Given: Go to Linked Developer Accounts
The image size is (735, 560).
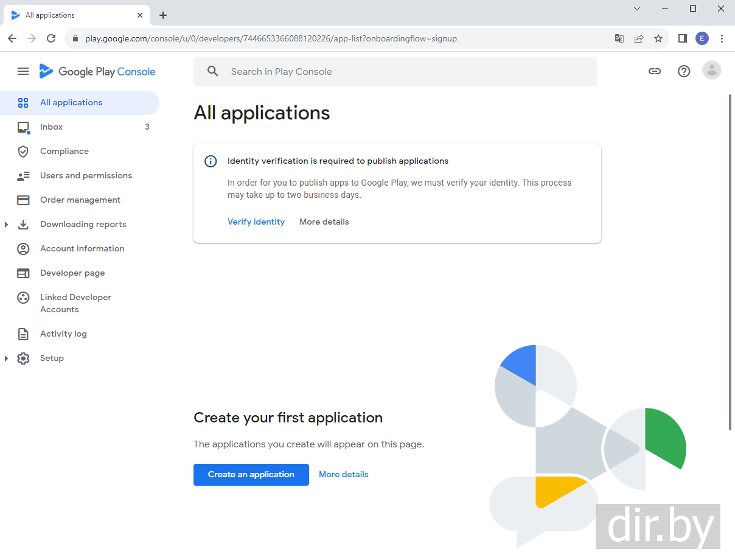Looking at the screenshot, I should (x=75, y=303).
